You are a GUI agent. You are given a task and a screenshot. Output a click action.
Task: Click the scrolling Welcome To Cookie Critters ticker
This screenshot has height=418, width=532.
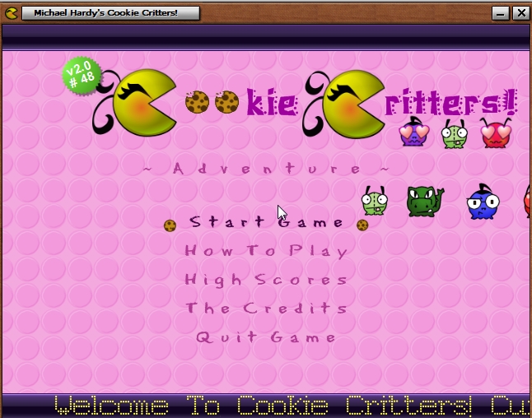pos(266,406)
